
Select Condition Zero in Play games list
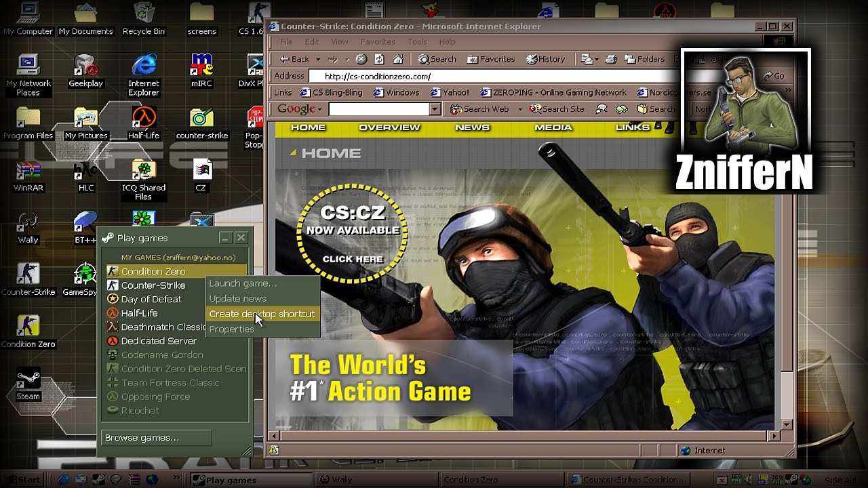176,271
